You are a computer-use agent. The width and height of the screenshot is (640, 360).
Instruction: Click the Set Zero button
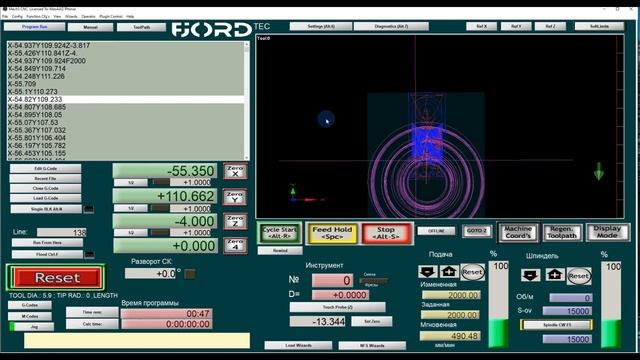tap(372, 321)
